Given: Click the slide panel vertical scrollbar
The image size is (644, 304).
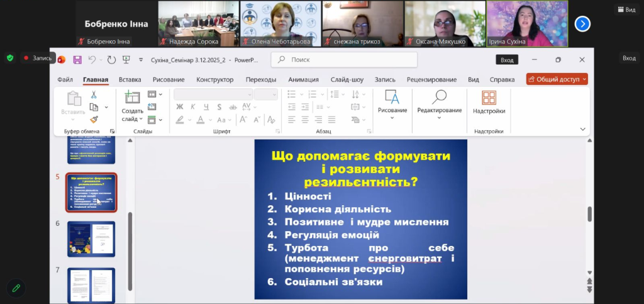Looking at the screenshot, I should tap(130, 251).
